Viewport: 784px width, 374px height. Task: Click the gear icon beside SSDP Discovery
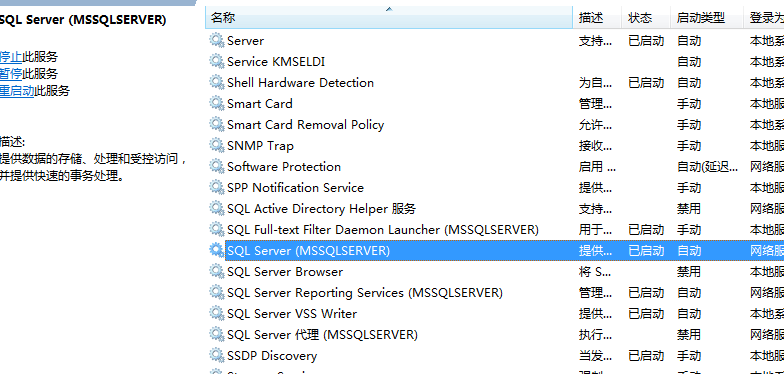point(216,355)
